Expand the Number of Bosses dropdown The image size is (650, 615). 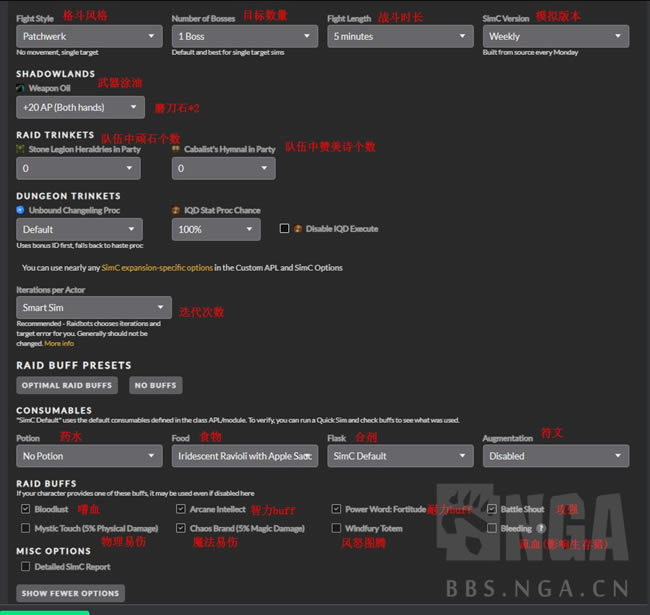tap(244, 36)
